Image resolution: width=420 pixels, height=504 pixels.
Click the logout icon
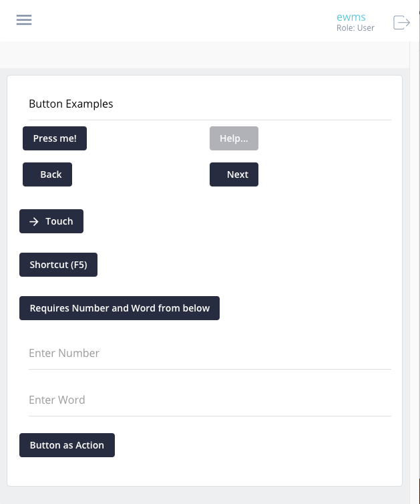[x=401, y=22]
